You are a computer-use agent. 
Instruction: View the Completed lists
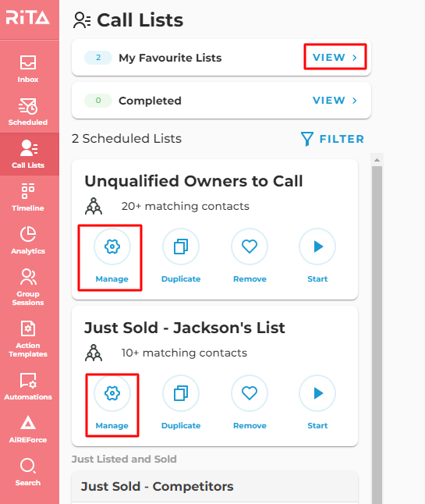click(x=335, y=101)
